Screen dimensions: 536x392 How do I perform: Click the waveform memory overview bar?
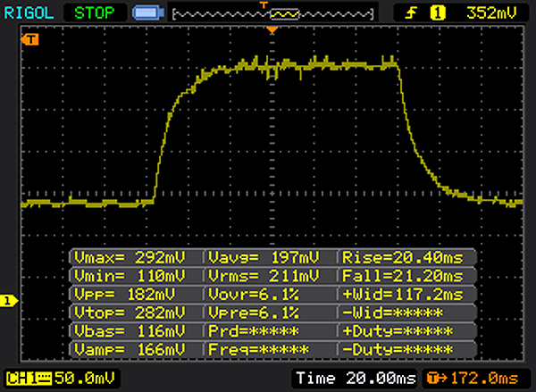pos(272,14)
